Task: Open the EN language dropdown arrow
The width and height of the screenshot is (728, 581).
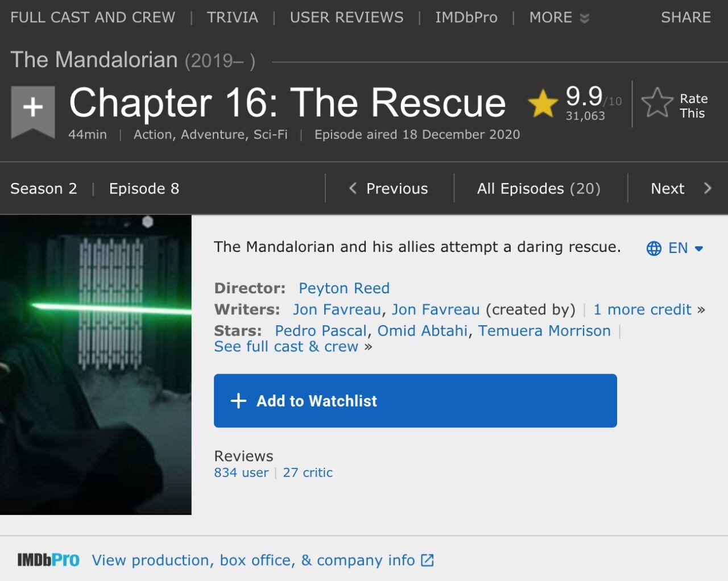Action: point(699,248)
